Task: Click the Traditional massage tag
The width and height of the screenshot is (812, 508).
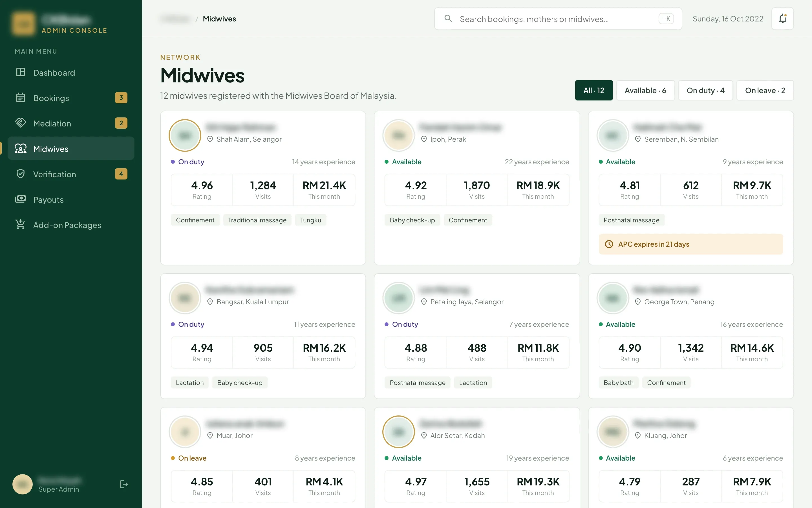Action: (257, 220)
